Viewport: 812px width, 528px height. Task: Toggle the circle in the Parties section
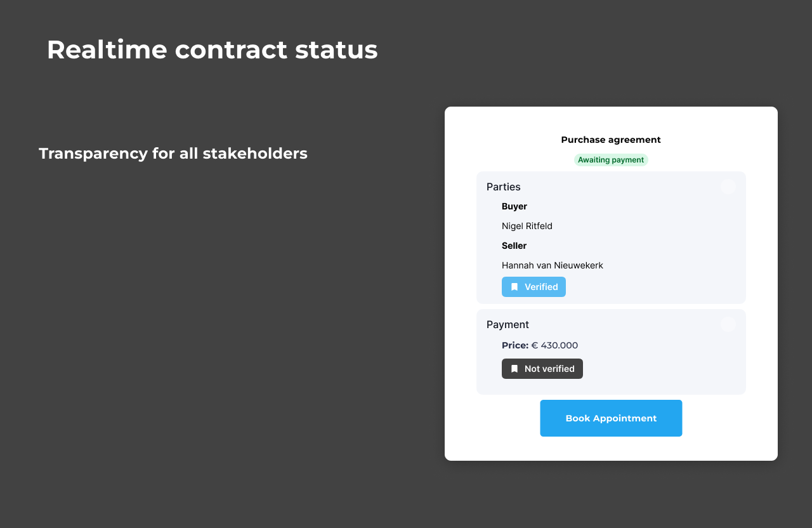pyautogui.click(x=728, y=187)
